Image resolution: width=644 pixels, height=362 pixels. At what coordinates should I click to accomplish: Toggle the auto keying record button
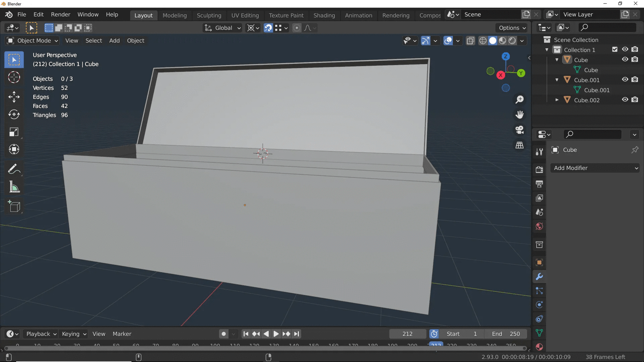pyautogui.click(x=224, y=334)
